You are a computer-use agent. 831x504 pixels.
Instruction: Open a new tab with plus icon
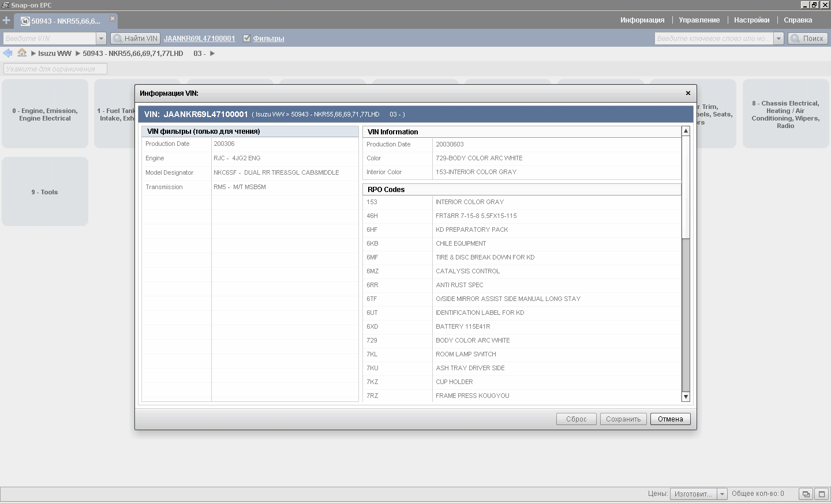6,20
